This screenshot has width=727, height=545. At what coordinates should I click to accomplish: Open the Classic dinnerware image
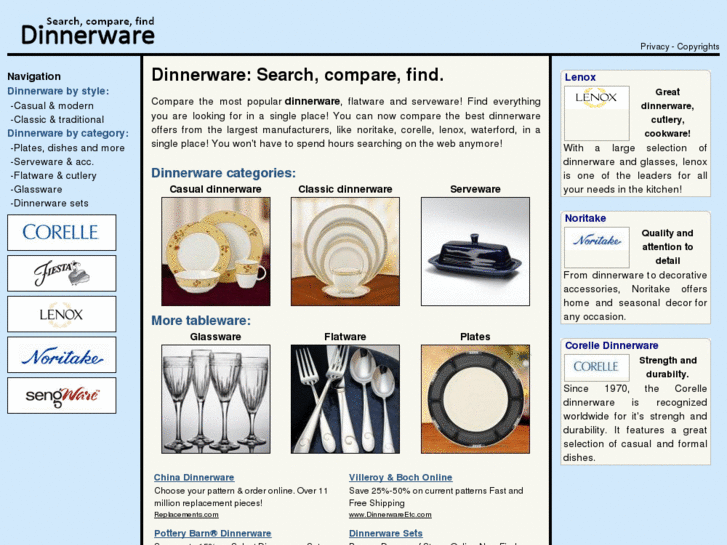[x=345, y=251]
